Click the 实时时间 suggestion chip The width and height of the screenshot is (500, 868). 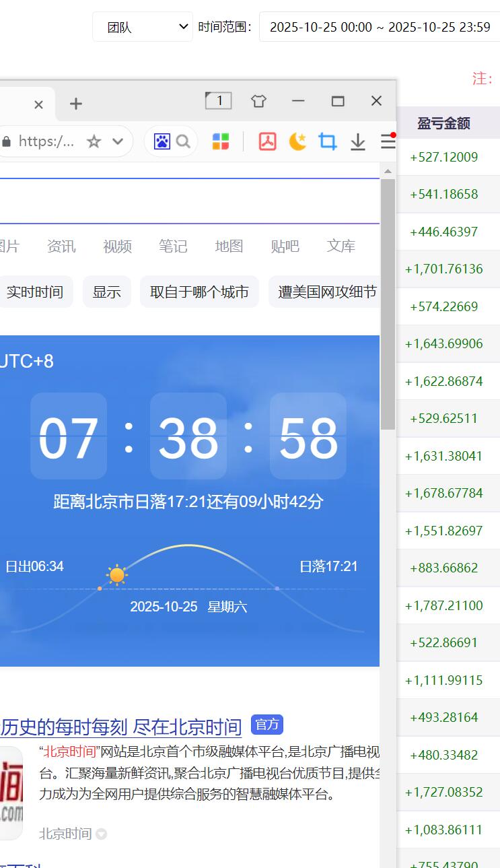point(35,292)
